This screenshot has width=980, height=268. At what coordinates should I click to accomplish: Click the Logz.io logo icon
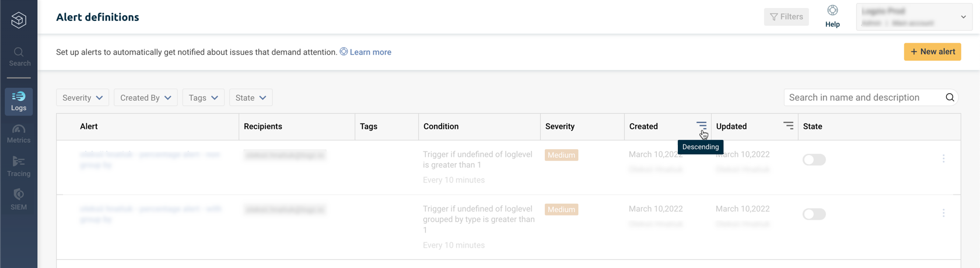(x=19, y=20)
